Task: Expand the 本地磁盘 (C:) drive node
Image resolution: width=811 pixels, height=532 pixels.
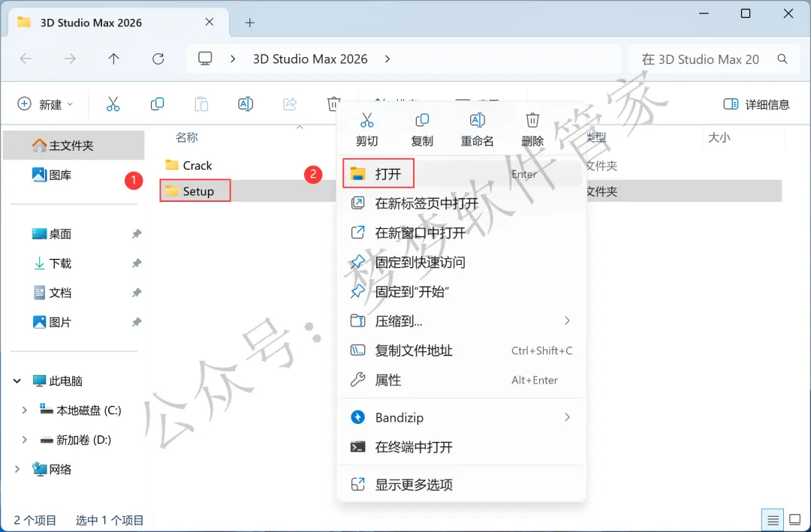Action: pyautogui.click(x=24, y=410)
